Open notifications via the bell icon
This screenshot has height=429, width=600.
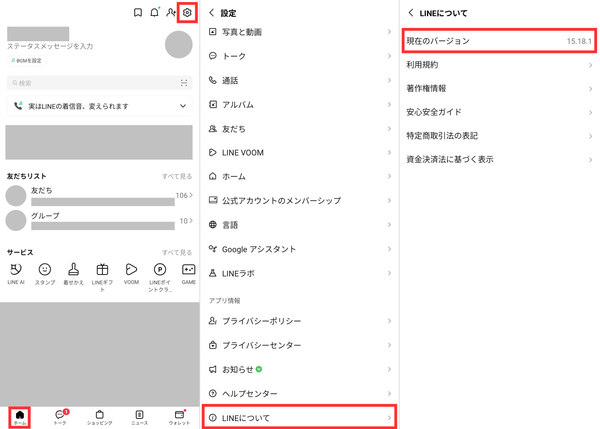pos(154,13)
